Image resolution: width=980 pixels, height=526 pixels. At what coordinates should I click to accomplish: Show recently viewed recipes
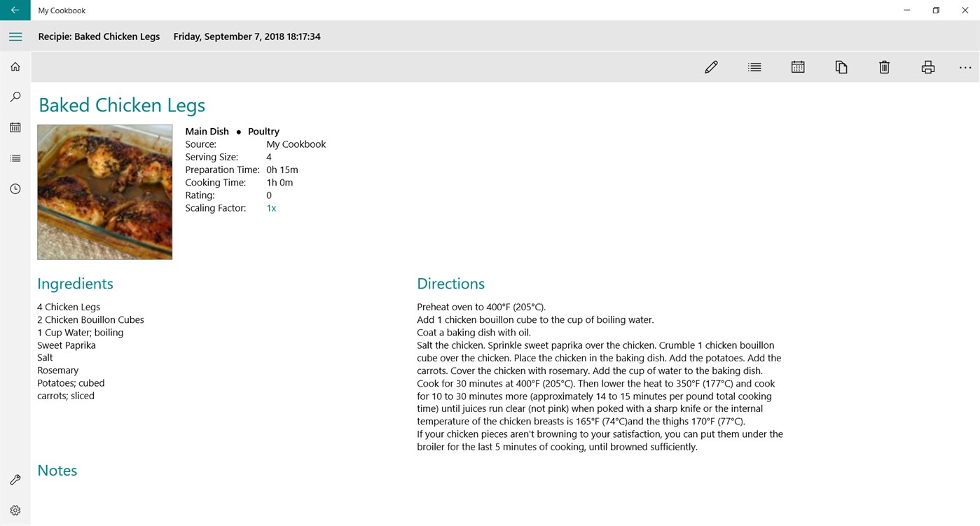click(x=15, y=188)
